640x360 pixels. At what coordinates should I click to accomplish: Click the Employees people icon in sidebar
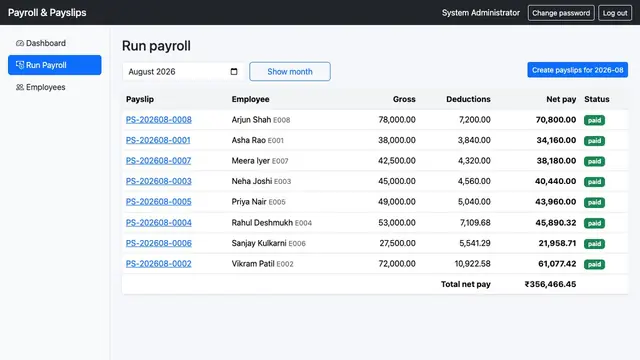20,87
